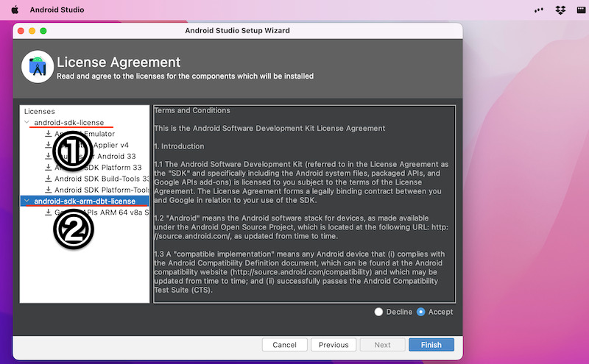The width and height of the screenshot is (589, 364).
Task: Click the download icon beside Android SDK Platform-Tools
Action: coord(49,190)
